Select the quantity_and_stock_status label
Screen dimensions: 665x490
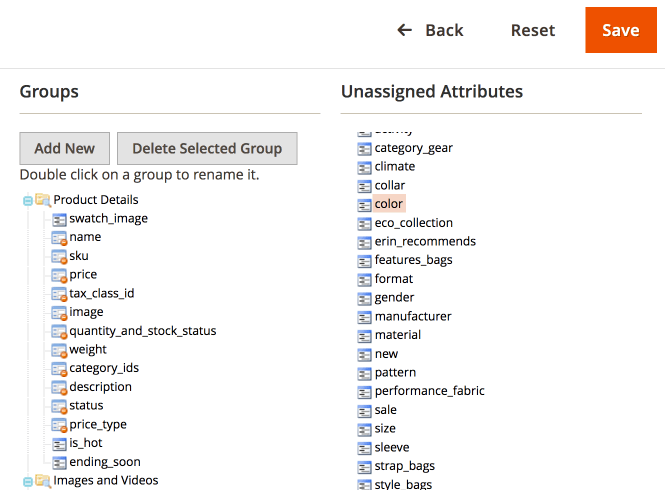click(x=143, y=331)
